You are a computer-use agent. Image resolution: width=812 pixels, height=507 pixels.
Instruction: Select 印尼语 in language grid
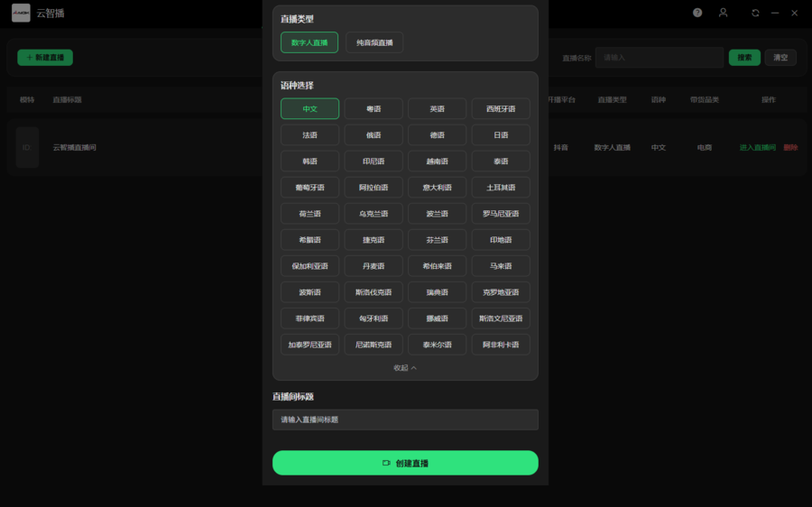(374, 161)
